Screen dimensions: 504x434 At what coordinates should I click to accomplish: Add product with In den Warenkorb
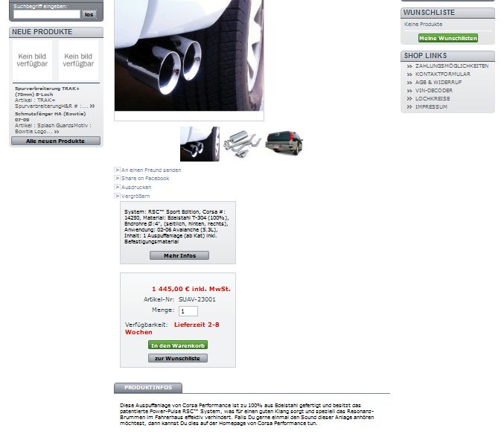[x=178, y=345]
